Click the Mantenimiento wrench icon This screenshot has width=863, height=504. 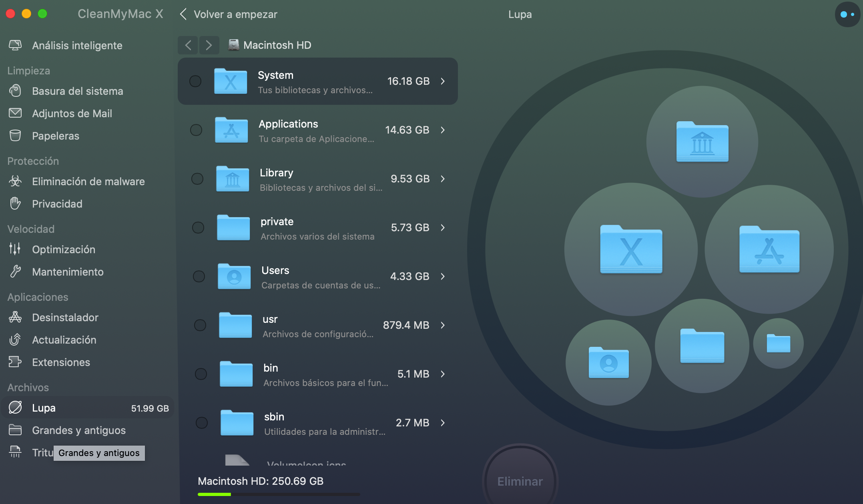tap(15, 272)
